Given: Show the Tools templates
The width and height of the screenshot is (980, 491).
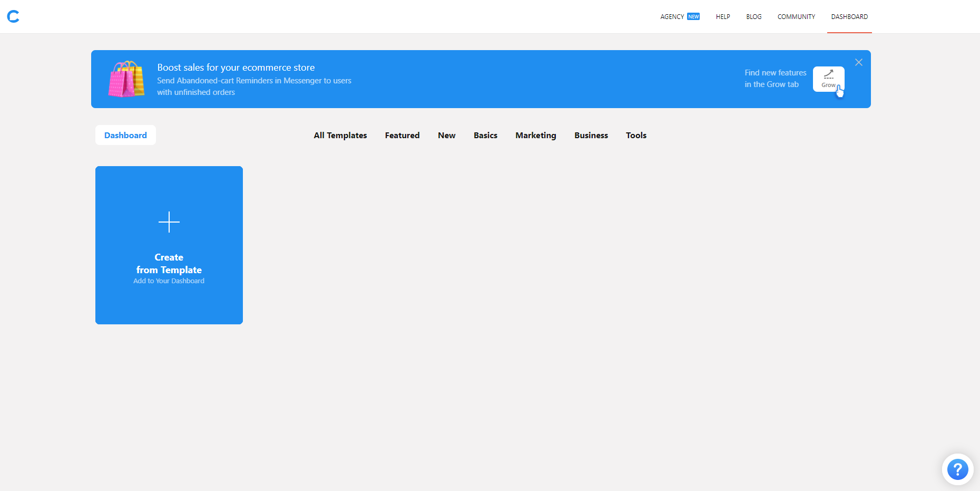Looking at the screenshot, I should click(x=636, y=135).
